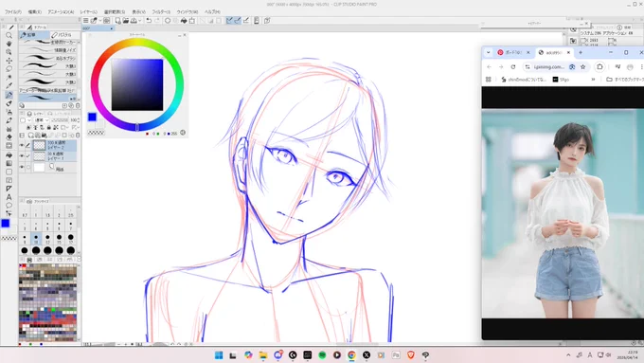This screenshot has width=644, height=363.
Task: Hide the paper layer using eye icon
Action: point(22,167)
